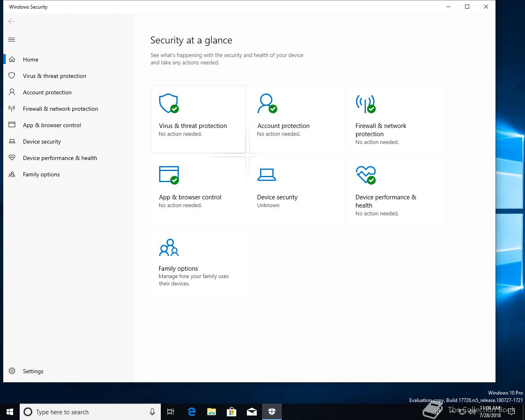Click the Family options sidebar entry
This screenshot has height=420, width=525.
(41, 174)
